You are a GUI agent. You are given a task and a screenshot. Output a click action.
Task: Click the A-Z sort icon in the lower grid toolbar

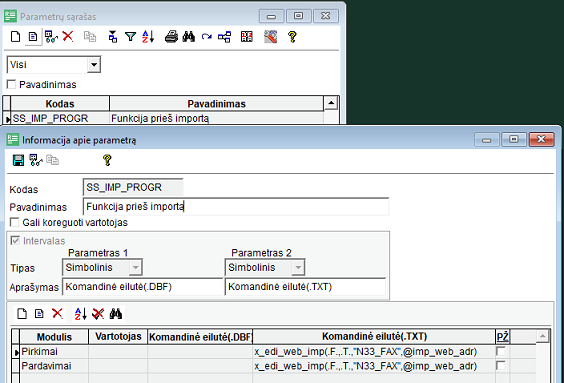pyautogui.click(x=81, y=314)
